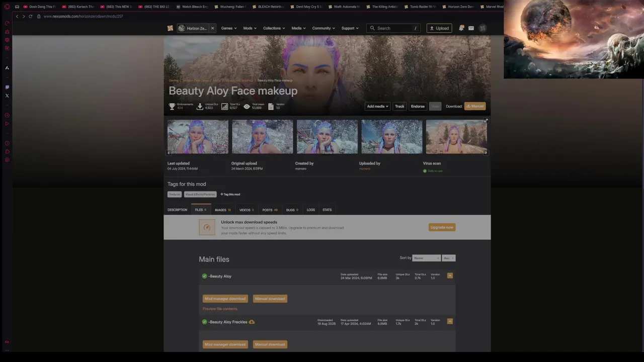This screenshot has height=362, width=644.
Task: Show previous gallery images arrow
Action: coord(169,152)
